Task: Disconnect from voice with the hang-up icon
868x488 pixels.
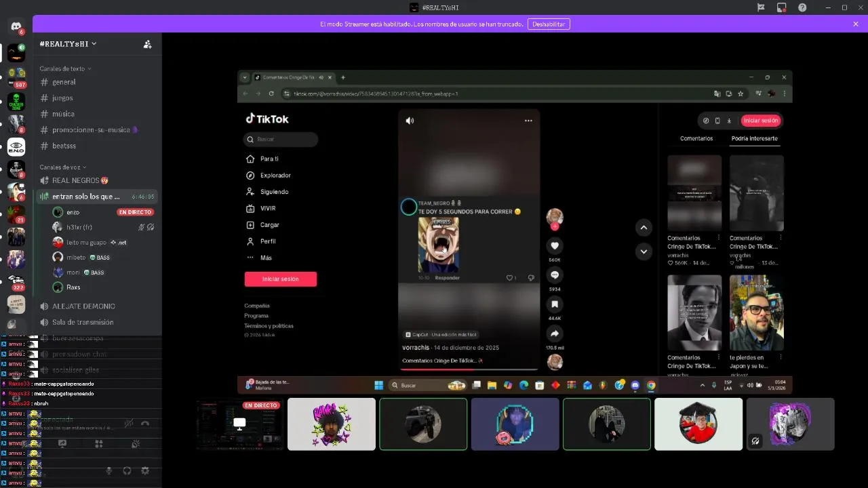Action: coord(144,424)
